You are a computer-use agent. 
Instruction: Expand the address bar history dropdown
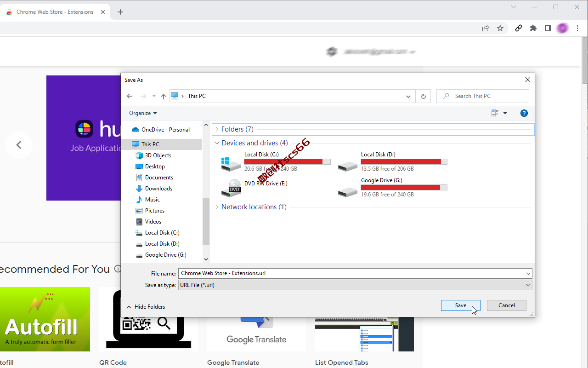click(408, 96)
